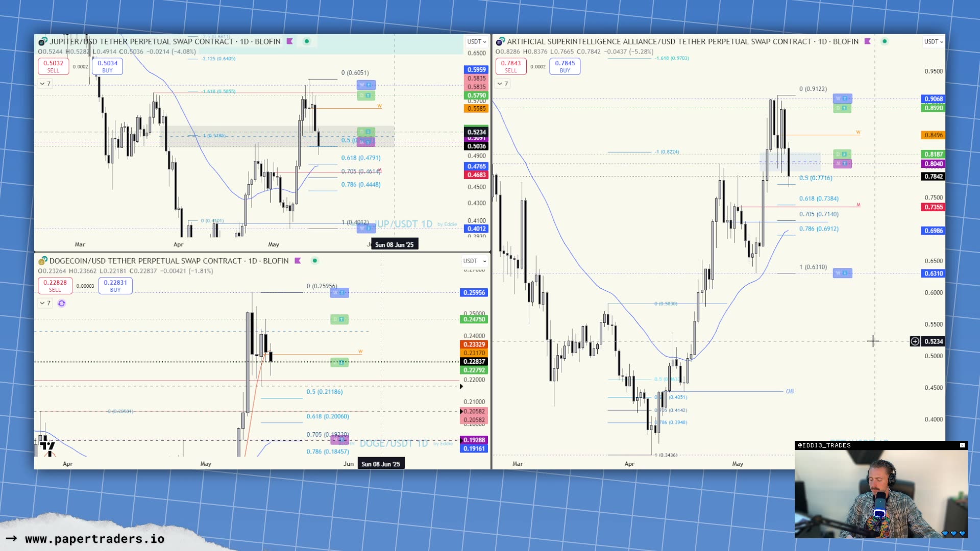Click the BUY 0.5034 button on the JUPITER chart
Viewport: 980px width, 551px height.
tap(107, 66)
